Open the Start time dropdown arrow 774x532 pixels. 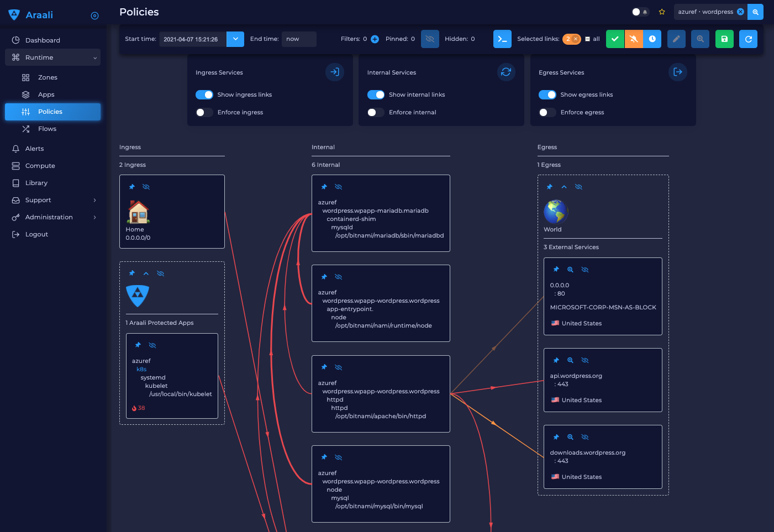tap(235, 39)
